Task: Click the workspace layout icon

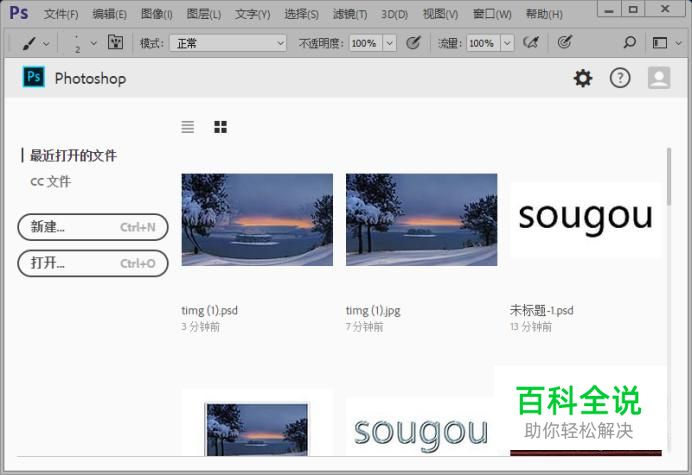Action: coord(660,43)
